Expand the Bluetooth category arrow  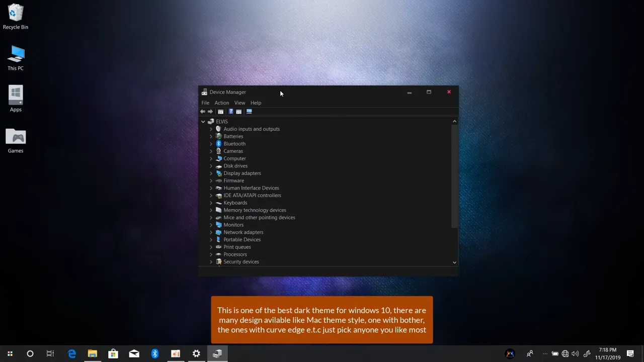(x=211, y=144)
